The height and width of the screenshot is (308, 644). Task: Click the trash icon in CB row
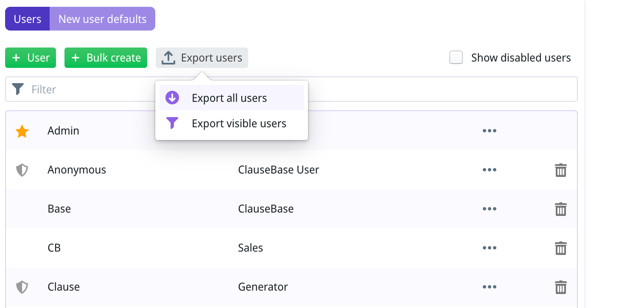[x=560, y=249]
